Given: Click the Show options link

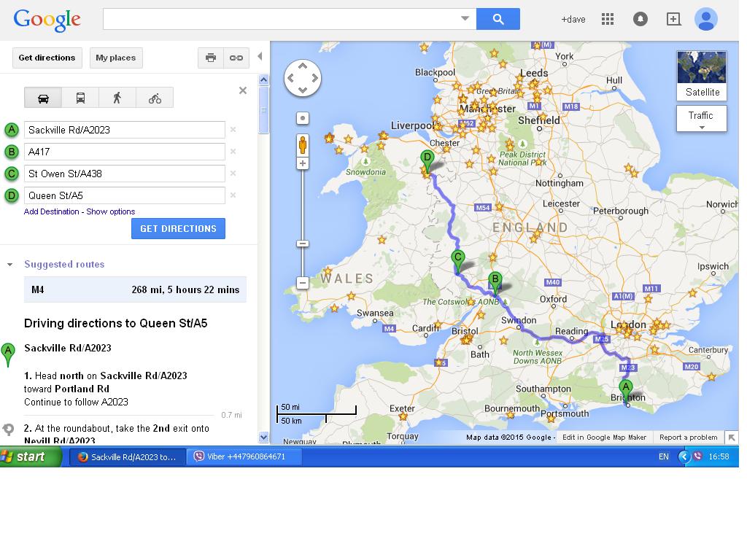Looking at the screenshot, I should point(111,211).
